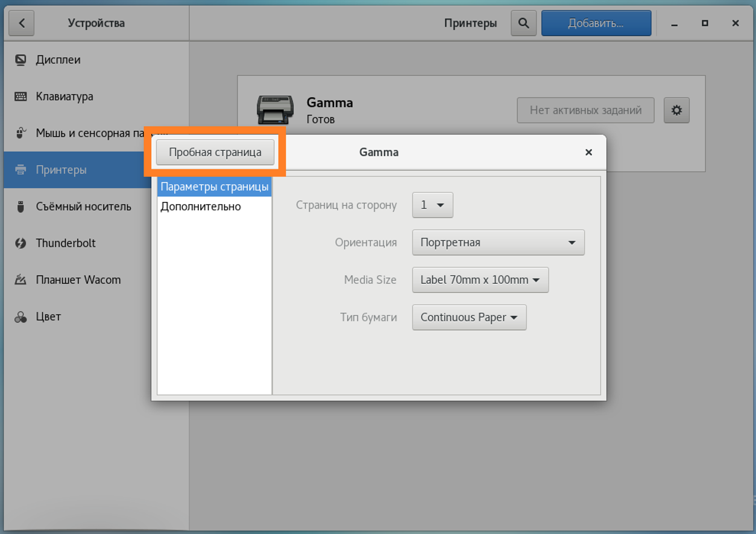Viewport: 756px width, 534px height.
Task: Select the Keyboard icon in sidebar
Action: click(x=21, y=96)
